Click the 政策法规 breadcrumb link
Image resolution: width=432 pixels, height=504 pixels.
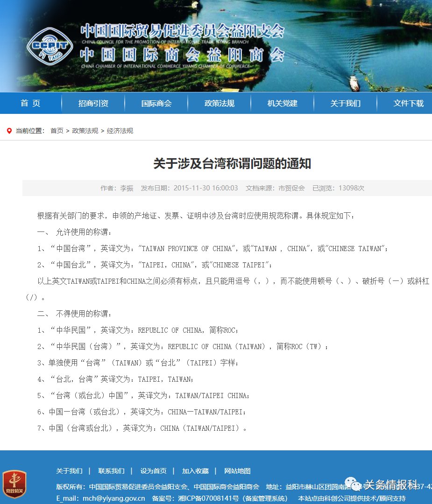pyautogui.click(x=85, y=131)
